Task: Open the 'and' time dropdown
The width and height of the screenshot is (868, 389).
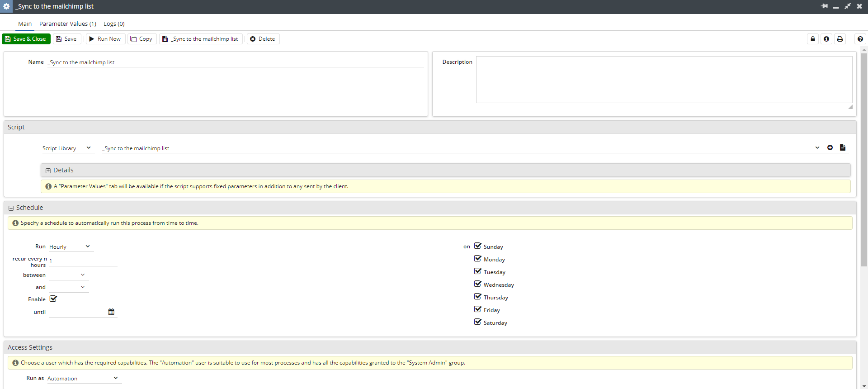Action: click(x=69, y=287)
